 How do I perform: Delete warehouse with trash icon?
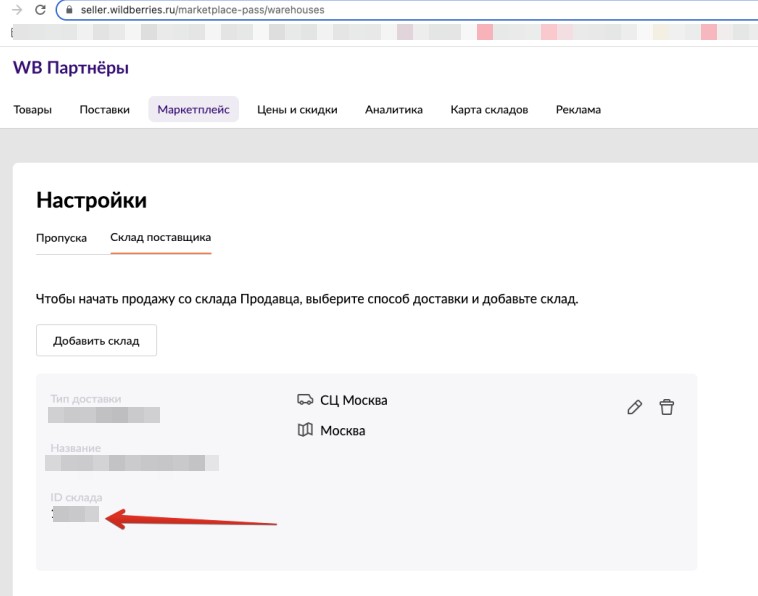click(x=667, y=407)
